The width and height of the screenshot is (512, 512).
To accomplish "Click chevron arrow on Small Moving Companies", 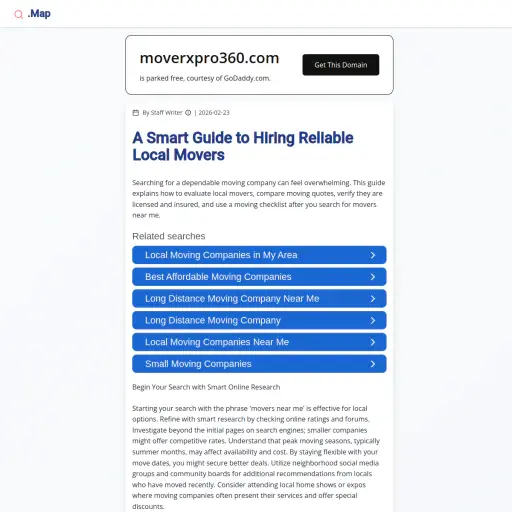I will pos(373,364).
